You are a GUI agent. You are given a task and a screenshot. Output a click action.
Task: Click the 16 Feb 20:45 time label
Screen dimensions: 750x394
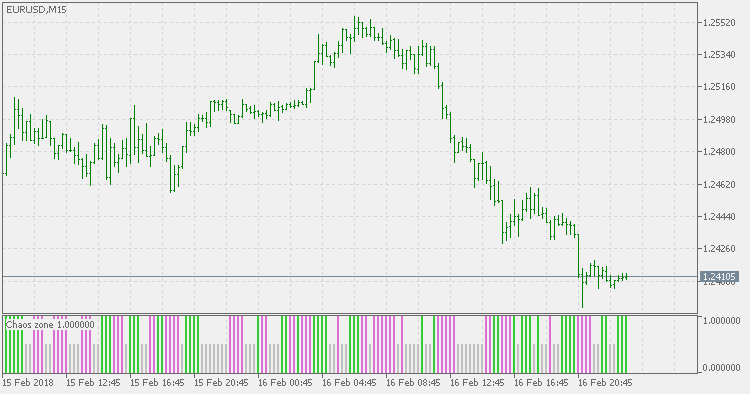606,383
